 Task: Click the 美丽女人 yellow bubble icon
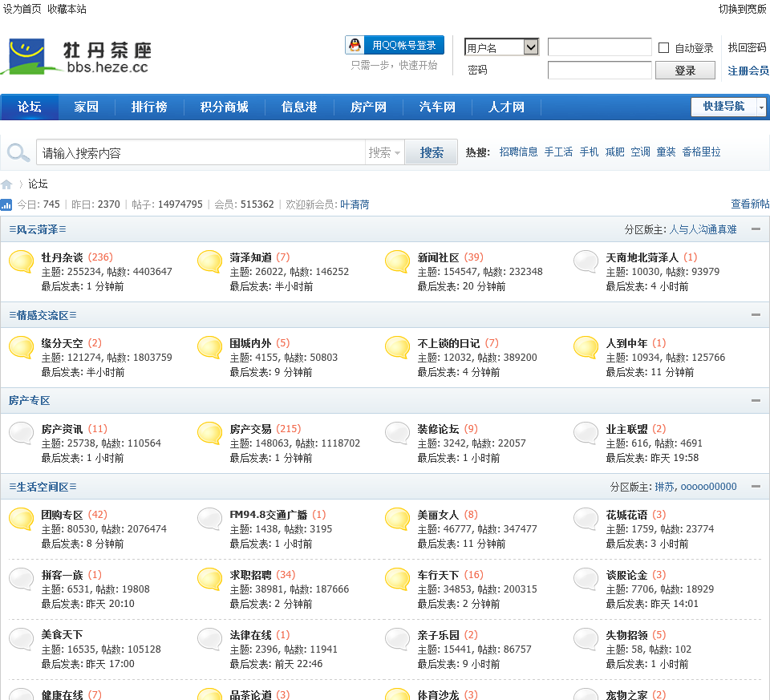pos(398,519)
